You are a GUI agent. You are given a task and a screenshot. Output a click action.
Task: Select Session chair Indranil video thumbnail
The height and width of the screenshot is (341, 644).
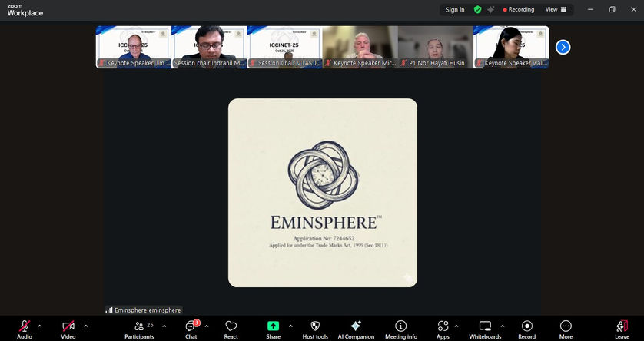(209, 47)
